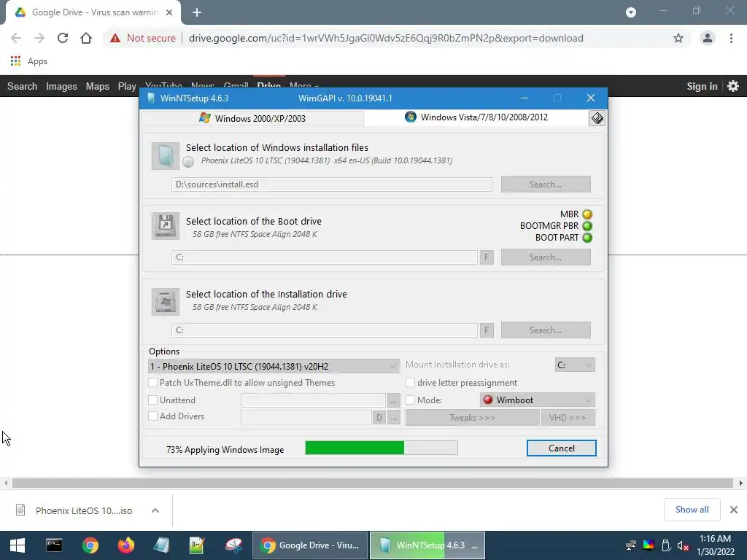Switch to Windows 2000/XP/2003 tab

[x=252, y=118]
